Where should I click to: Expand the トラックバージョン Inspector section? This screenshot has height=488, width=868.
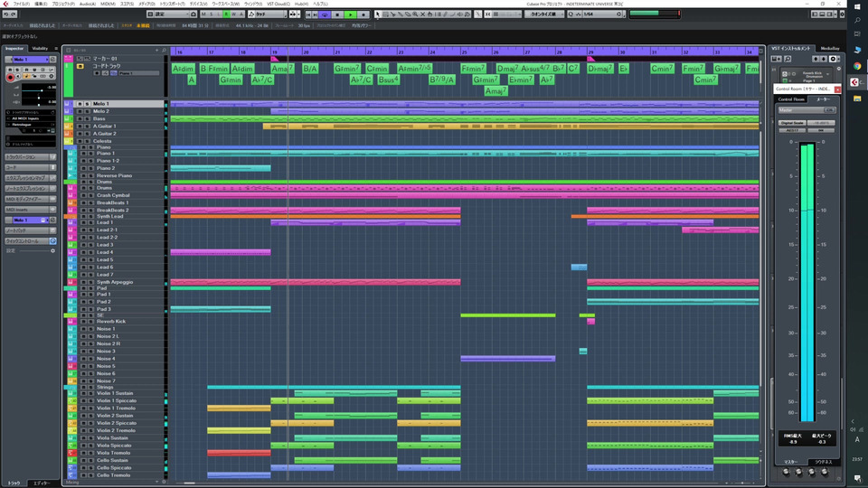(30, 157)
